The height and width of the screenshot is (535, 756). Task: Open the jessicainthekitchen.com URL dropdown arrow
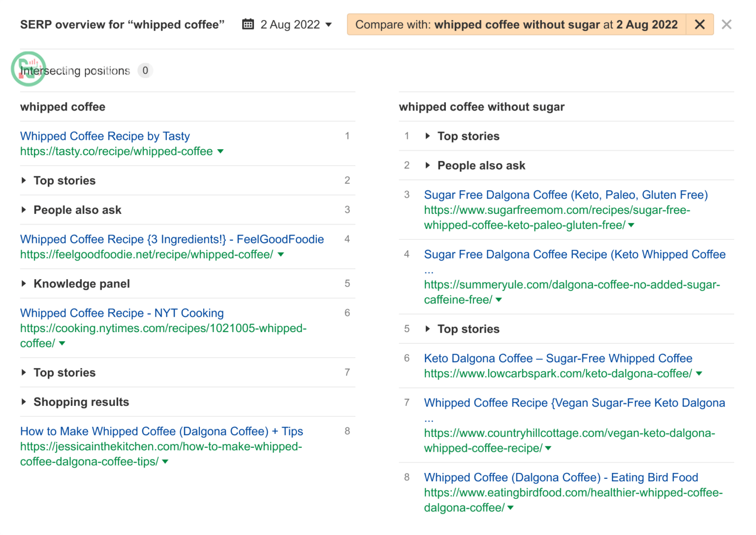(x=165, y=462)
